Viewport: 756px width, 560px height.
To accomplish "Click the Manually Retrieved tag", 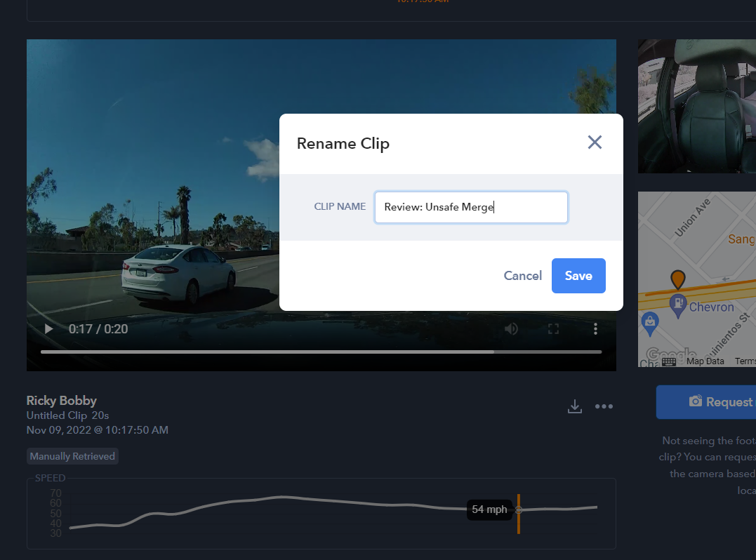I will point(72,456).
